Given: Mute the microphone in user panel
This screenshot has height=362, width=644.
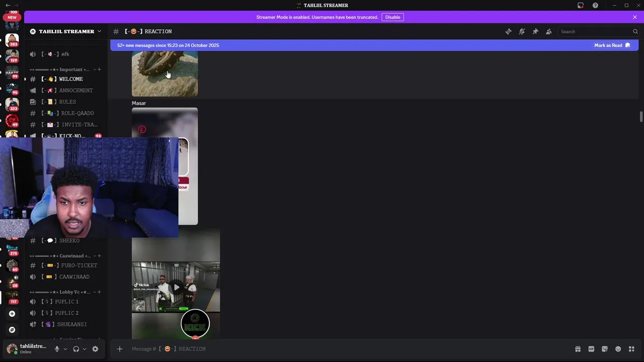Looking at the screenshot, I should (57, 349).
